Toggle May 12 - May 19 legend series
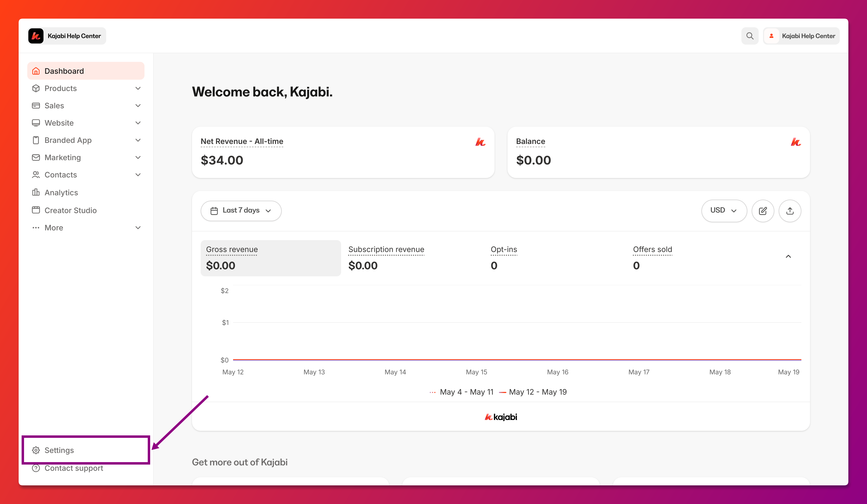The width and height of the screenshot is (867, 504). coord(533,392)
